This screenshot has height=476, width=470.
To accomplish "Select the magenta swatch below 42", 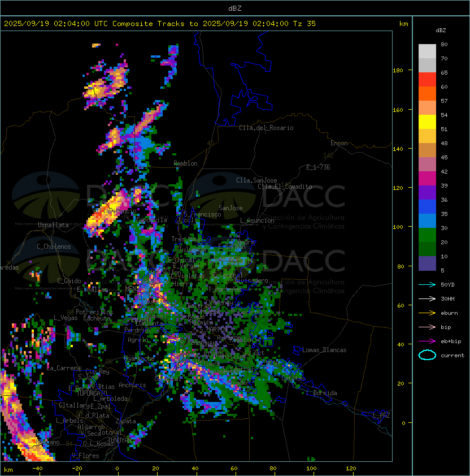I will (427, 179).
